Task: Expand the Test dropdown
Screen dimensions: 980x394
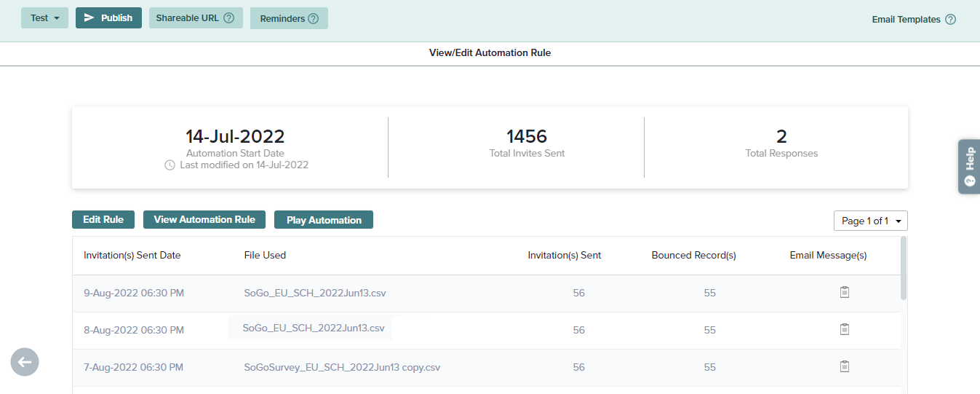Action: [x=44, y=18]
